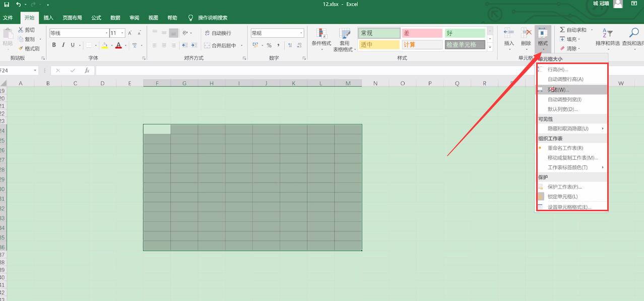
Task: Choose 默认列宽(D)... menu item
Action: [x=572, y=109]
